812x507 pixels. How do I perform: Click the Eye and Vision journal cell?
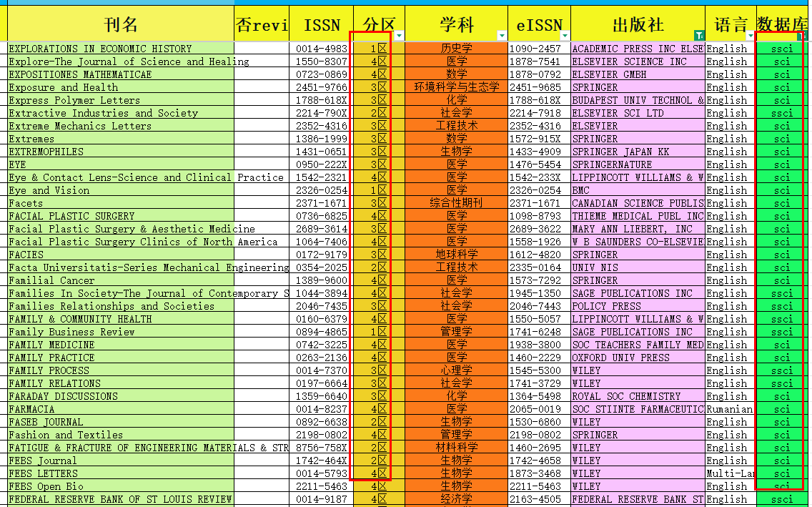click(50, 190)
